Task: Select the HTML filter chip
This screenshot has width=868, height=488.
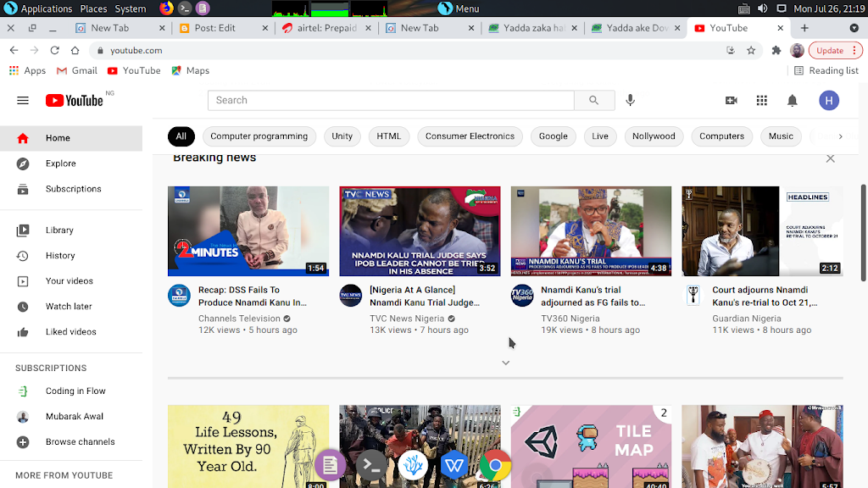Action: [x=388, y=136]
